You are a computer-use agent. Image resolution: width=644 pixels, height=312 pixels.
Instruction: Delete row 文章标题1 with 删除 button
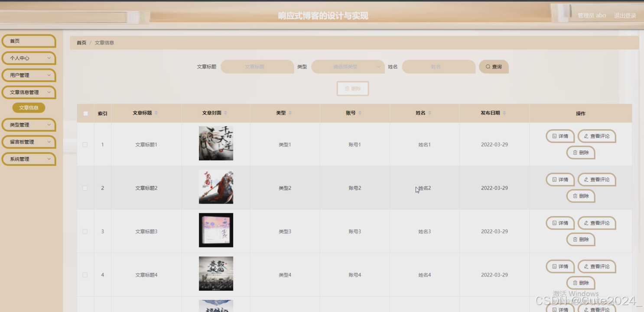581,153
